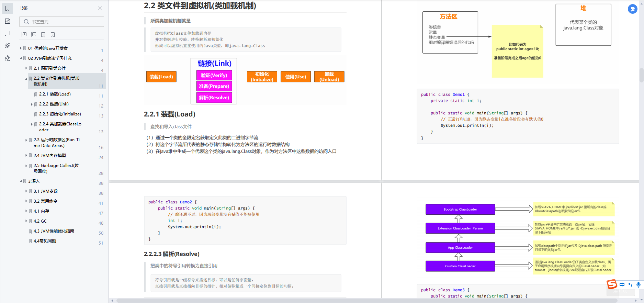This screenshot has width=644, height=303.
Task: Click the orange 卸载(Unload) box
Action: [x=329, y=77]
